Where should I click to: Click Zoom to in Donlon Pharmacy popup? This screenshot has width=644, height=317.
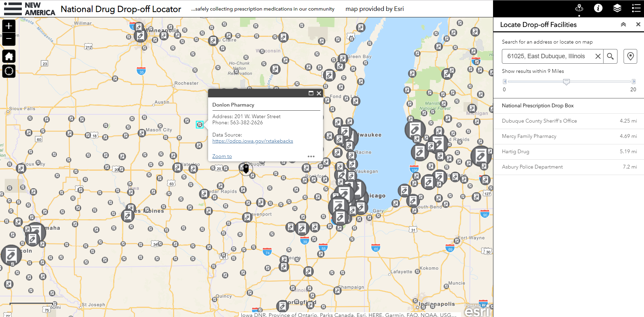point(221,156)
